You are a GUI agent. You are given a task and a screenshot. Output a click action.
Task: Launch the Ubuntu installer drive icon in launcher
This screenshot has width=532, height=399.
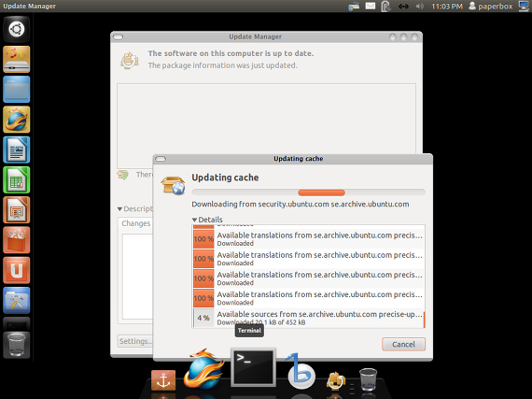pyautogui.click(x=16, y=60)
